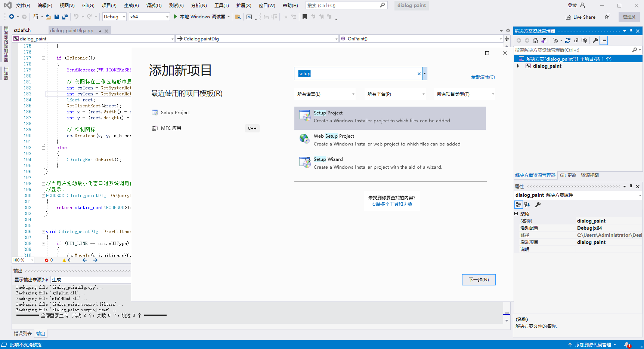Image resolution: width=644 pixels, height=349 pixels.
Task: Click the errors count indicator below editor
Action: tap(49, 260)
